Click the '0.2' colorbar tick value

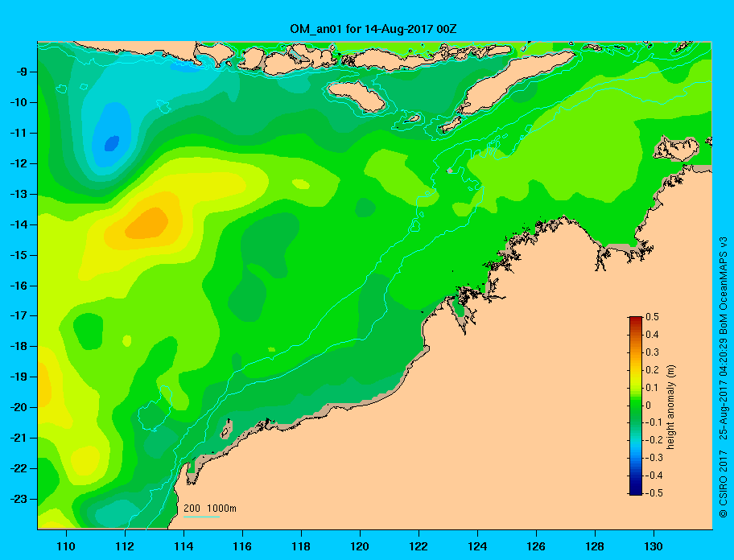(x=652, y=370)
